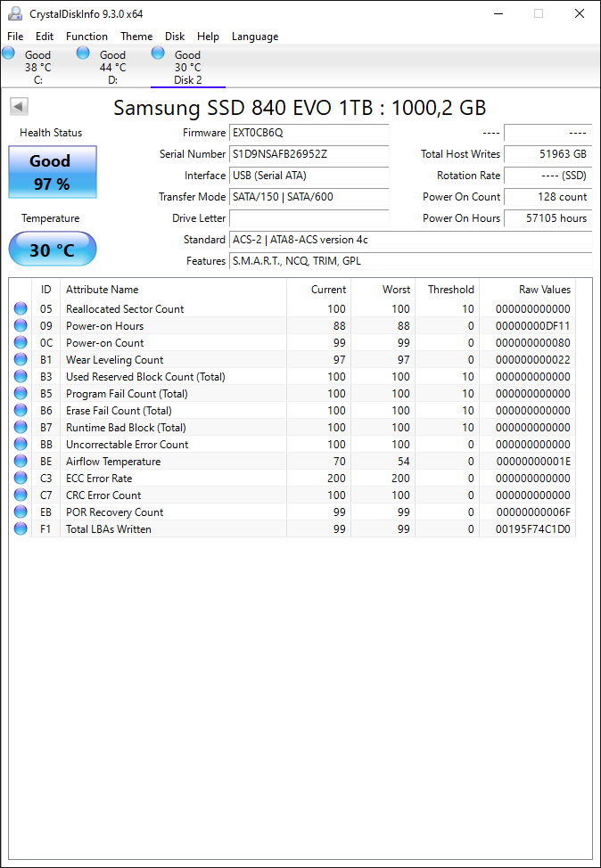
Task: Click status orb for Power-on Count row
Action: (21, 343)
